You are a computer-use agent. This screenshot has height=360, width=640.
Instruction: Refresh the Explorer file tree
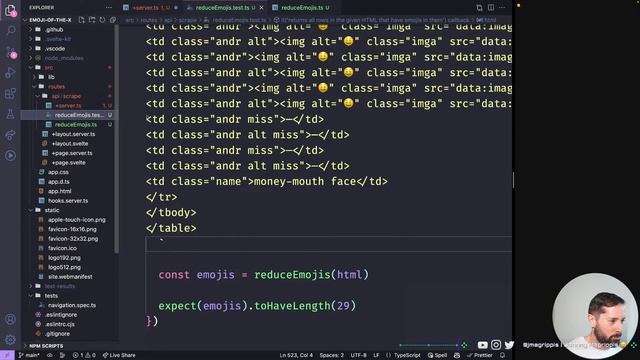(x=102, y=20)
